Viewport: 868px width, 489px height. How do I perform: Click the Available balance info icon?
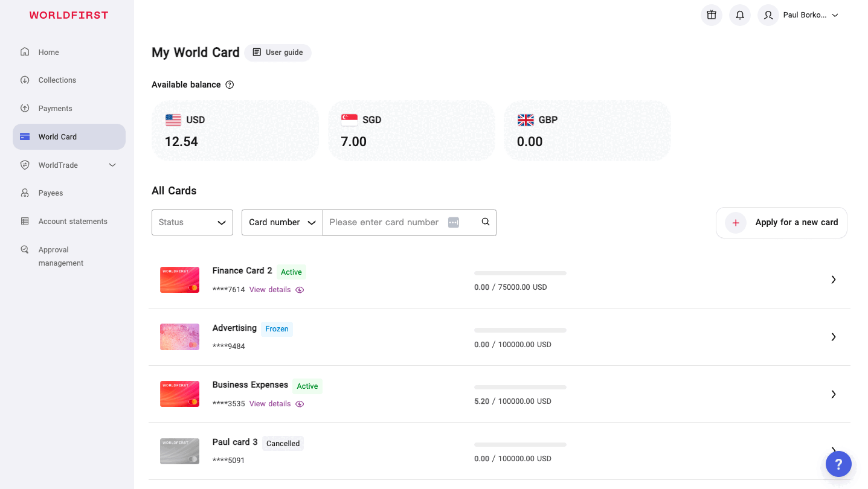[x=230, y=85]
